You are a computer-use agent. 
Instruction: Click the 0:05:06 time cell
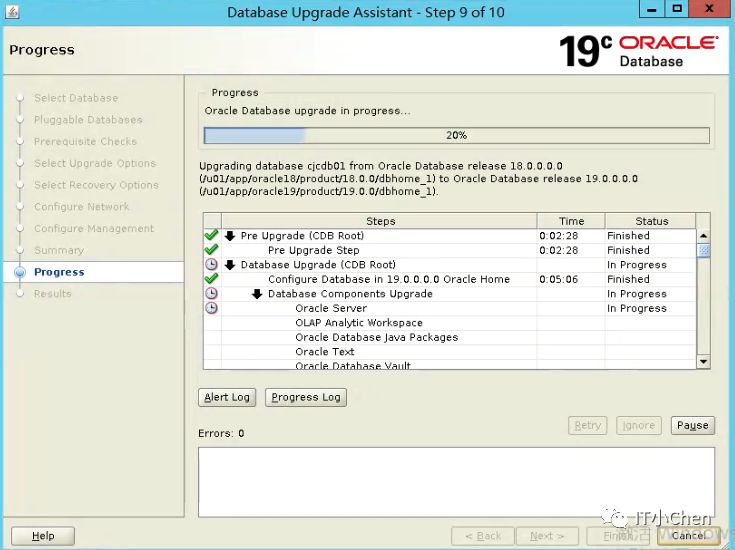(570, 279)
